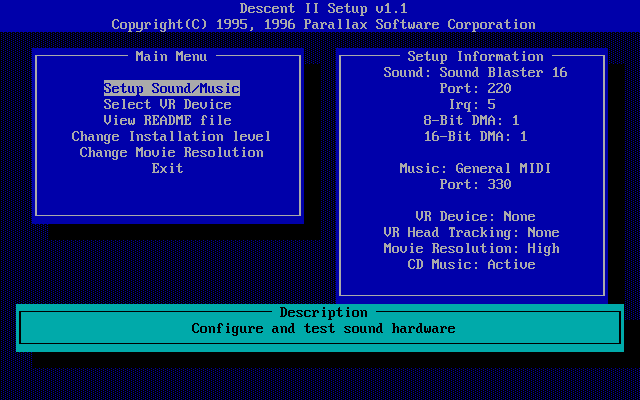Select Change Installation level
This screenshot has height=400, width=640.
(171, 136)
